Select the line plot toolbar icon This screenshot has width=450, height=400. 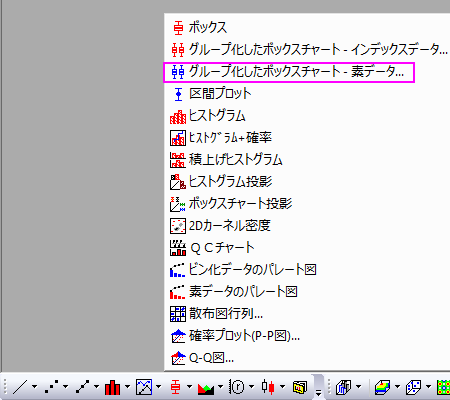[20, 387]
